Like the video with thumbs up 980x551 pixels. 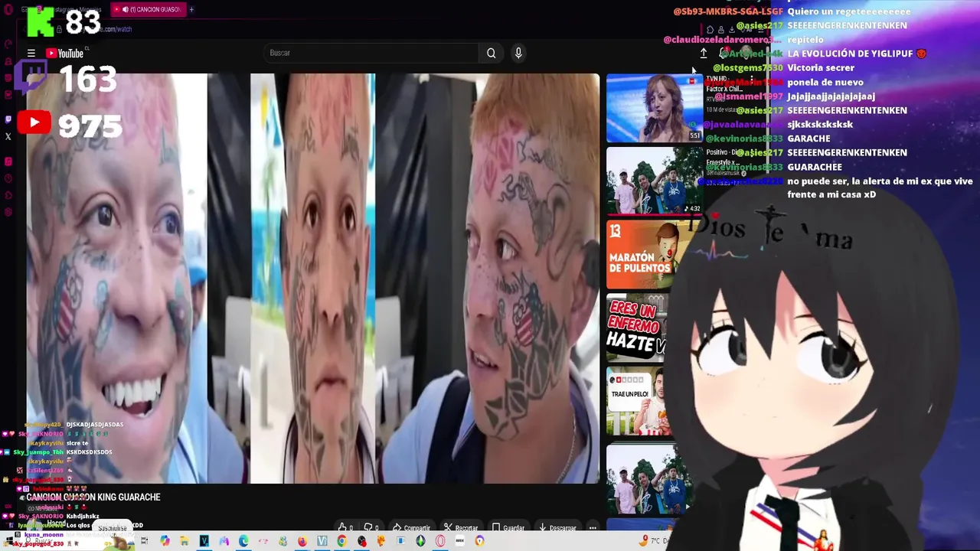[x=346, y=527]
